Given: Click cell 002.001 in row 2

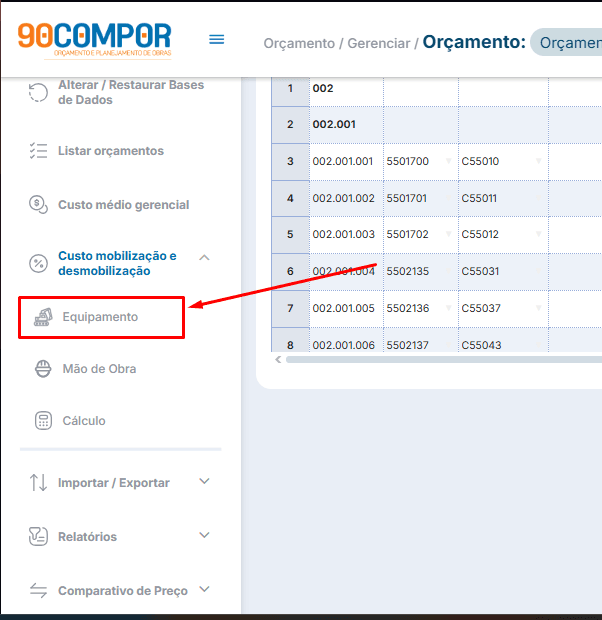Looking at the screenshot, I should (x=346, y=125).
